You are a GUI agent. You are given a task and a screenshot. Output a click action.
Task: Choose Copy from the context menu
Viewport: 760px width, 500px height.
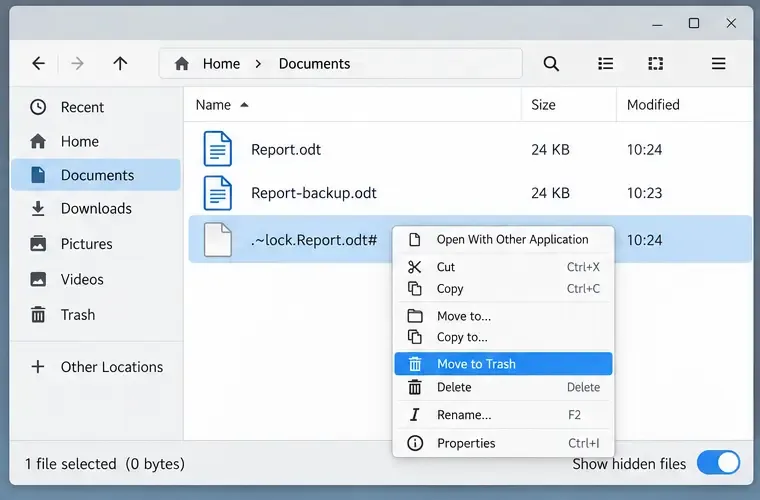point(504,289)
